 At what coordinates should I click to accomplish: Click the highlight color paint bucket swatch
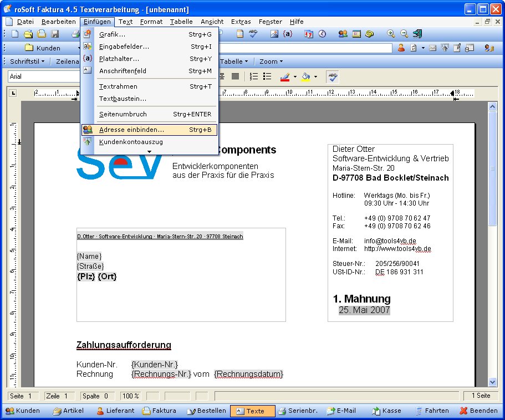coord(305,76)
